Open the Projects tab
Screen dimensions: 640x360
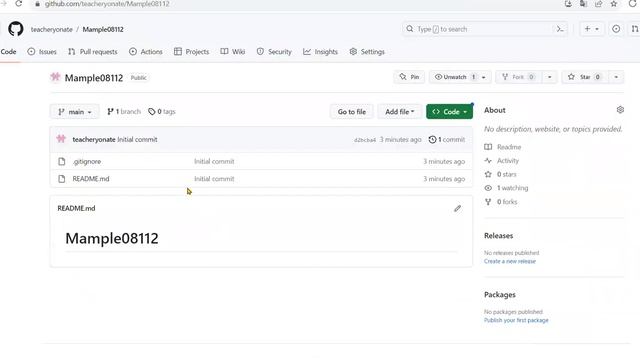tap(191, 52)
